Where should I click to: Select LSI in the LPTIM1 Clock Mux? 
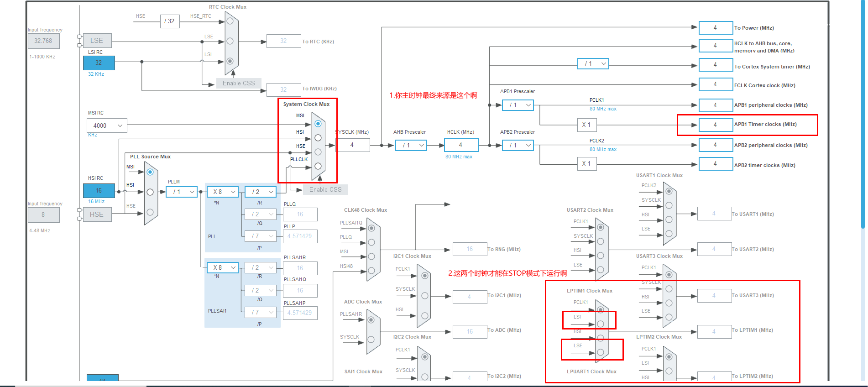(x=601, y=324)
